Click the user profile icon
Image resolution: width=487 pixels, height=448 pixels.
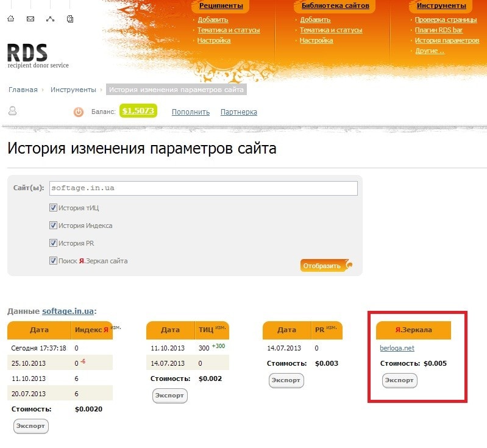coord(12,111)
